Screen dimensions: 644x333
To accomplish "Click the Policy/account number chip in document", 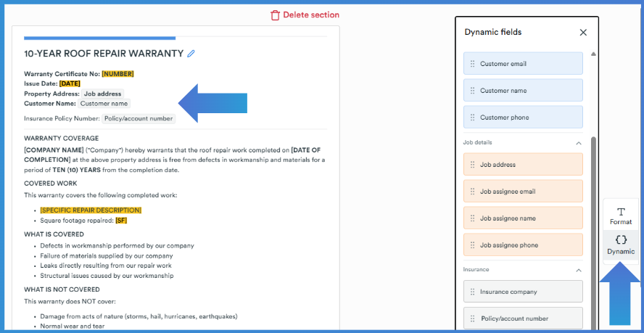I will [139, 119].
